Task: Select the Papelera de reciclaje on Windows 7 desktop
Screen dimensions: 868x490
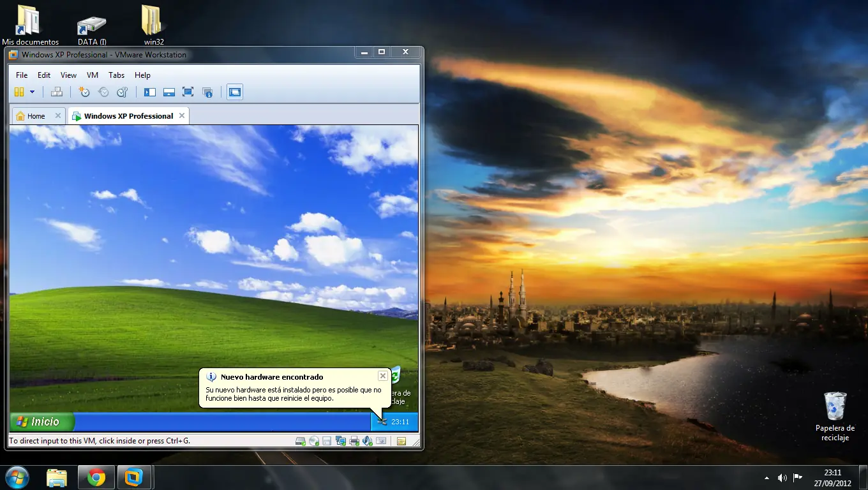Action: tap(835, 417)
